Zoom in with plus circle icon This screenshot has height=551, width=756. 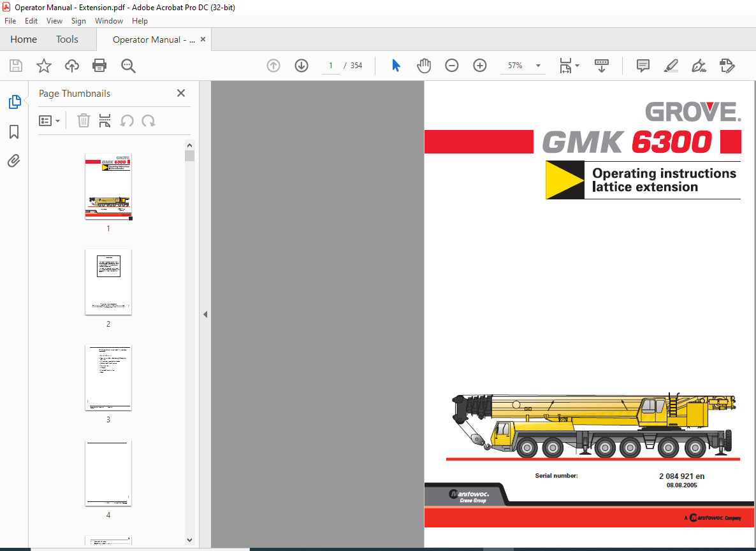pos(480,66)
